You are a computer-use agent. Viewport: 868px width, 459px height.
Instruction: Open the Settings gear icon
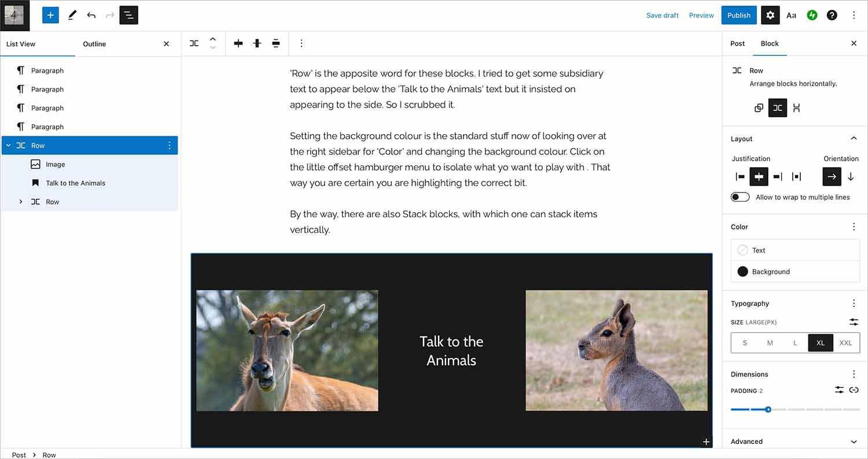(770, 16)
